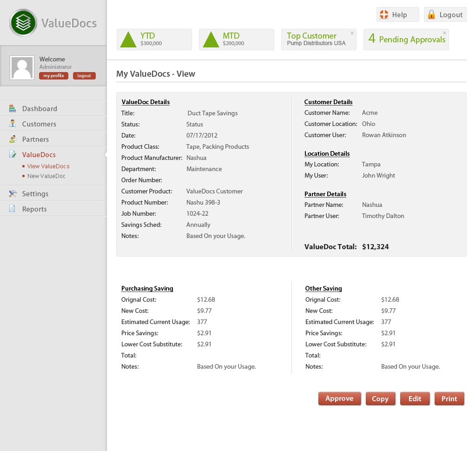
Task: Select New ValueDoc submenu item
Action: coord(46,176)
